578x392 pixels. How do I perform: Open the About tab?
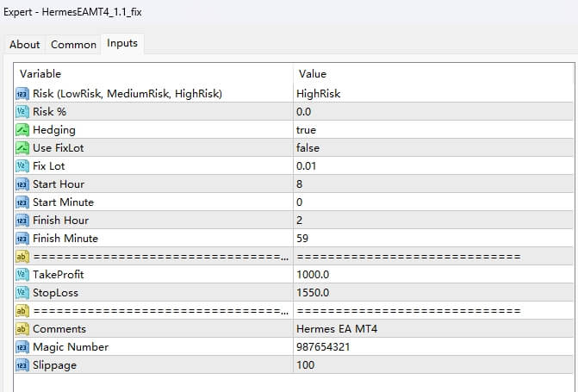pyautogui.click(x=24, y=45)
